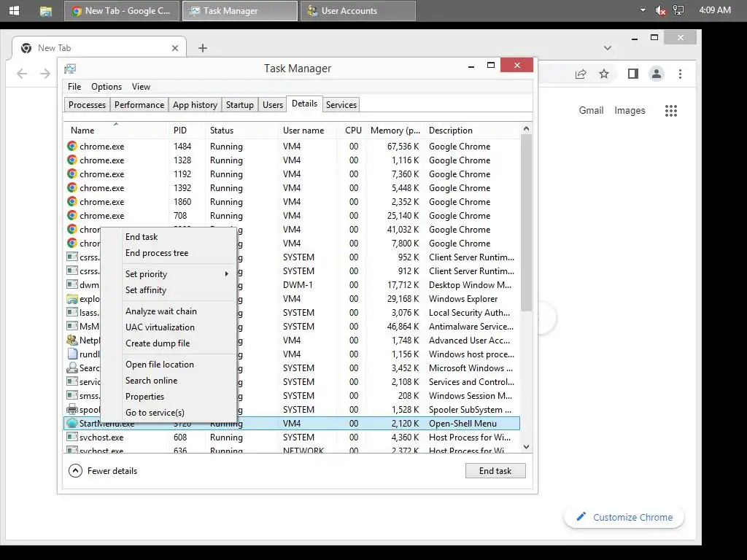Viewport: 747px width, 560px height.
Task: Click the Task Manager title bar icon
Action: (70, 69)
